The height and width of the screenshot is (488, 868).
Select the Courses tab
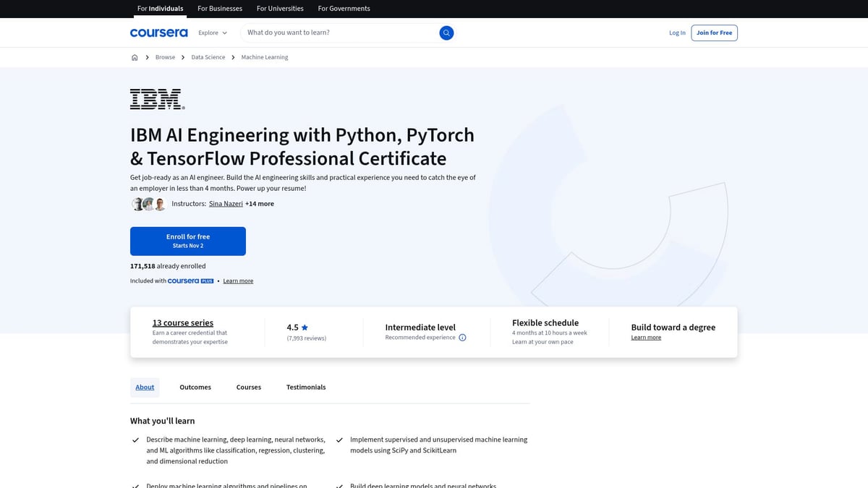pyautogui.click(x=249, y=388)
